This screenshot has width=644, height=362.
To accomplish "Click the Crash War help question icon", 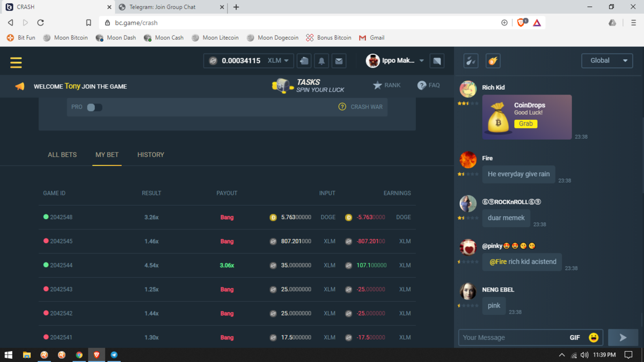I will (x=342, y=107).
